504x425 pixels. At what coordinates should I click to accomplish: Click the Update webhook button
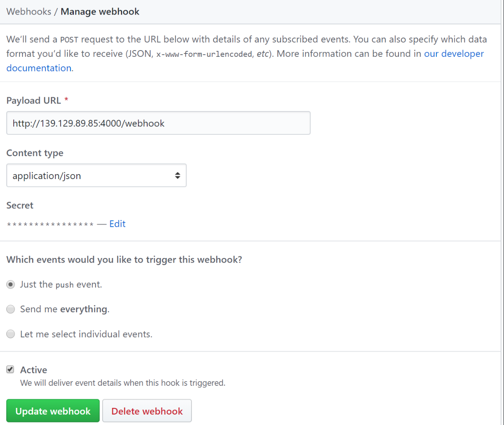tap(53, 411)
